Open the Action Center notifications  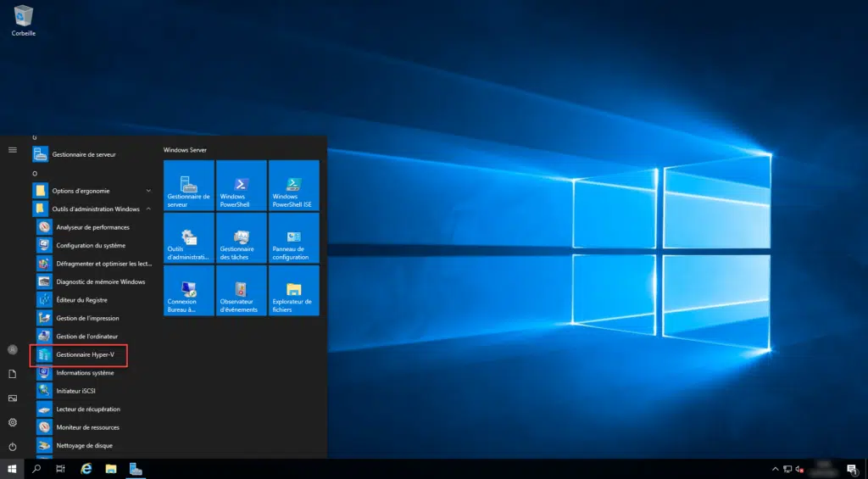pos(853,469)
